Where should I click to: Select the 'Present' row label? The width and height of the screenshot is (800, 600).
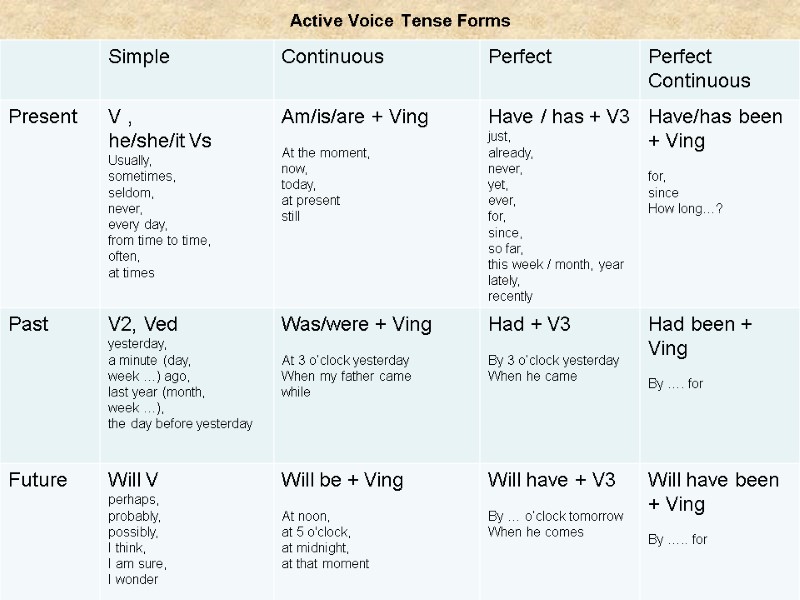[x=43, y=117]
